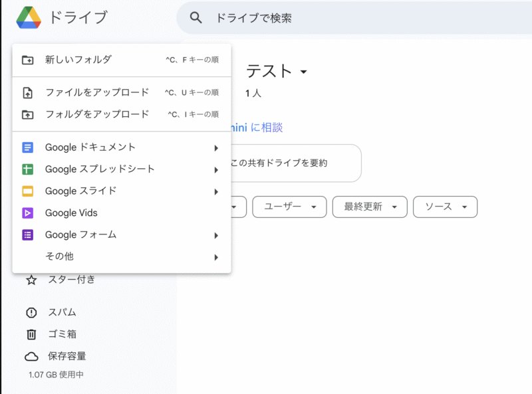
Task: Choose ファイルをアップロード menu entry
Action: tap(97, 92)
